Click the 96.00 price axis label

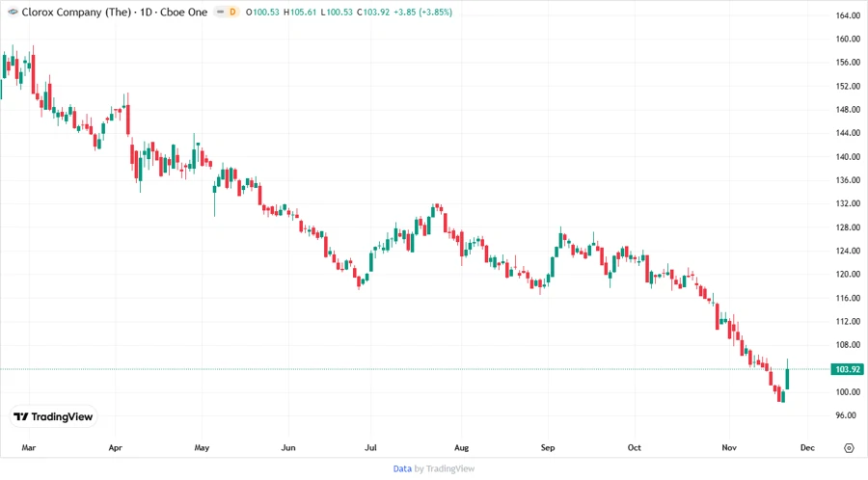845,415
